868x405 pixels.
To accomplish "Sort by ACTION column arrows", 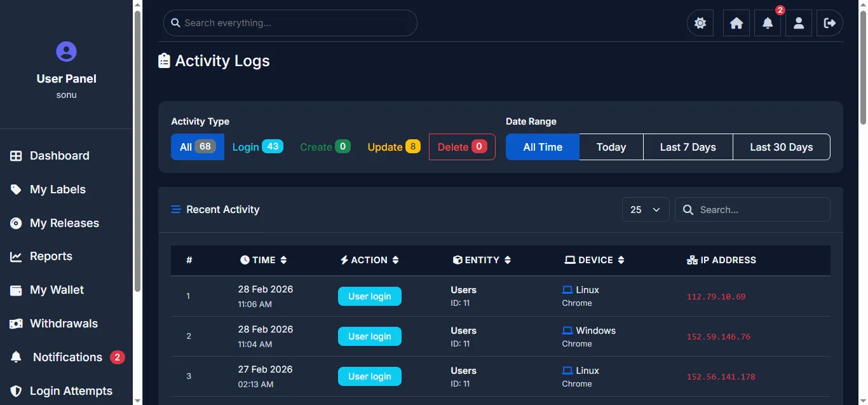I will [395, 260].
